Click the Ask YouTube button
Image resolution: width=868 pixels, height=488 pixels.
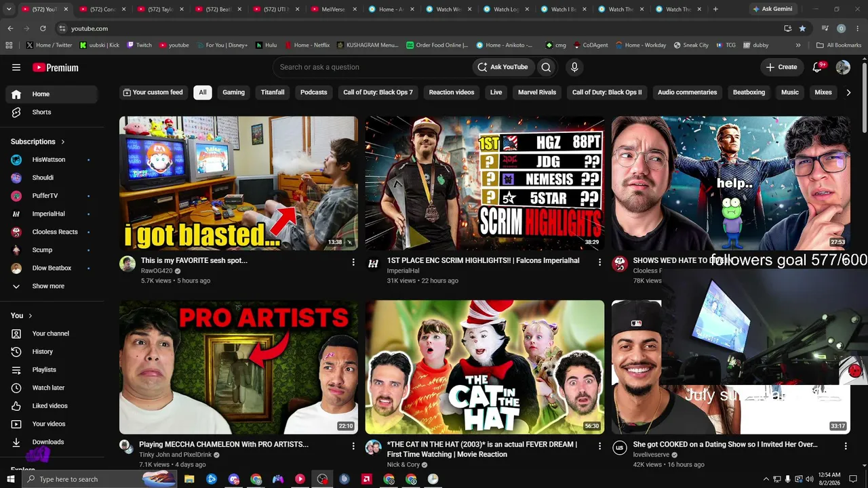[502, 67]
